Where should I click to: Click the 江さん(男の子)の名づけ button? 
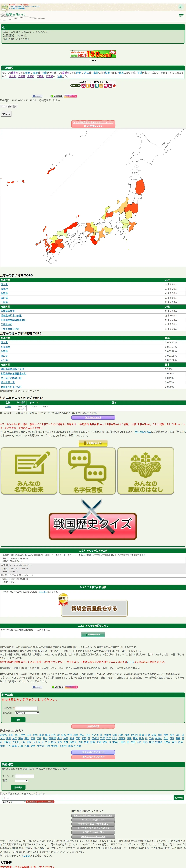[93, 752]
